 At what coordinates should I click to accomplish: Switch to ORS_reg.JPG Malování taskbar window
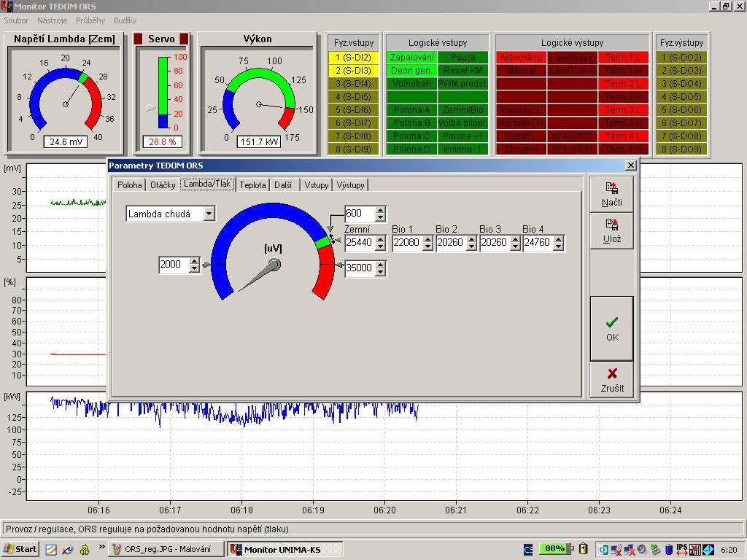click(166, 549)
